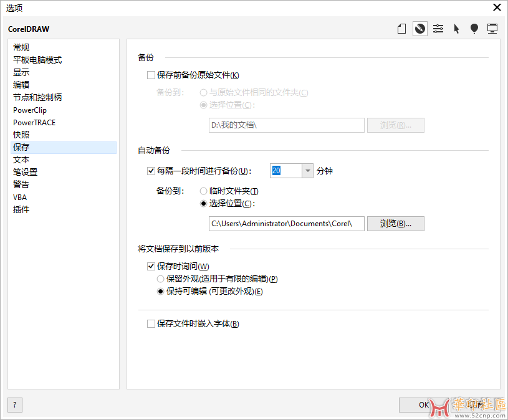Select the 插件 category
The image size is (508, 420).
[x=64, y=209]
